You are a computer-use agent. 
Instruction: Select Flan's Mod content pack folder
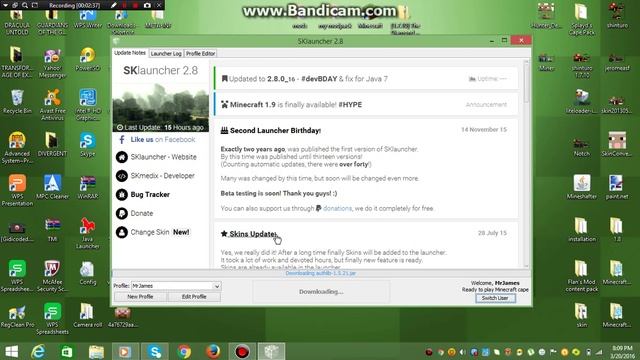(582, 276)
